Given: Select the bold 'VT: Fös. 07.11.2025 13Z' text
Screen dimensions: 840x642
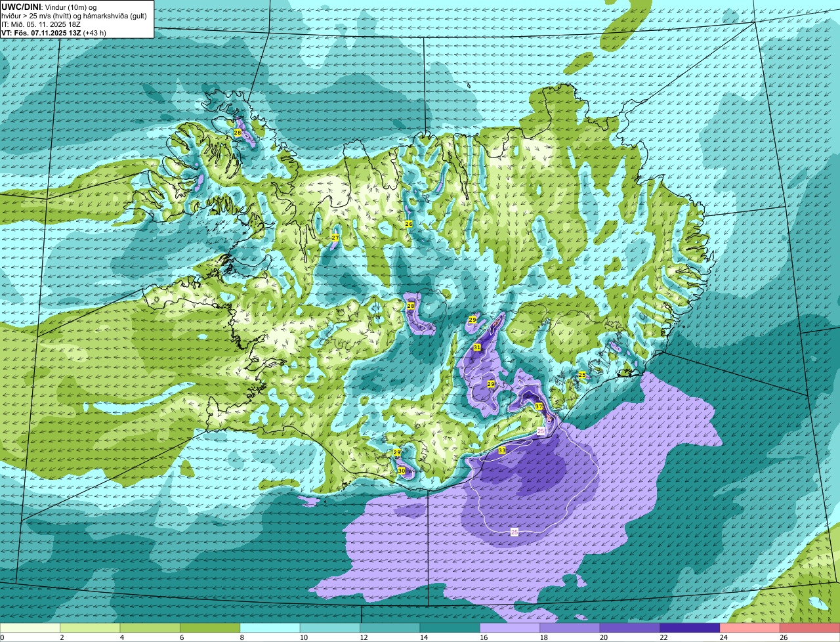Looking at the screenshot, I should pyautogui.click(x=41, y=32).
